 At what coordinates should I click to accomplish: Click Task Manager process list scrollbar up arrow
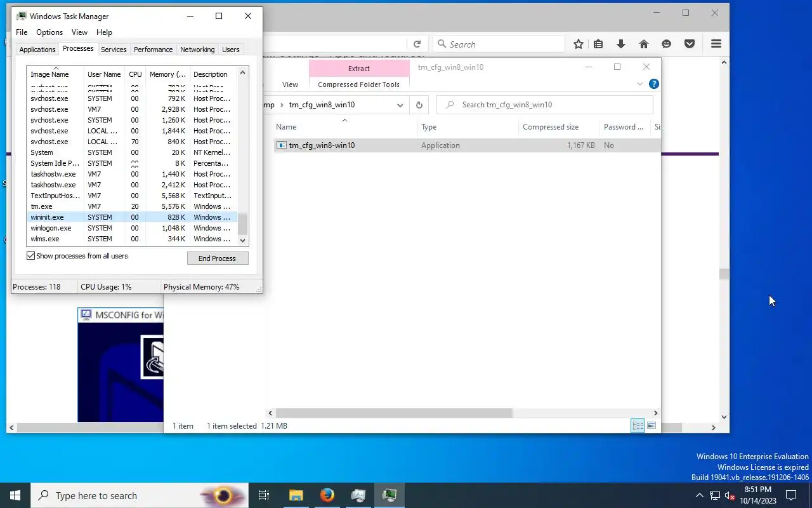[x=242, y=73]
